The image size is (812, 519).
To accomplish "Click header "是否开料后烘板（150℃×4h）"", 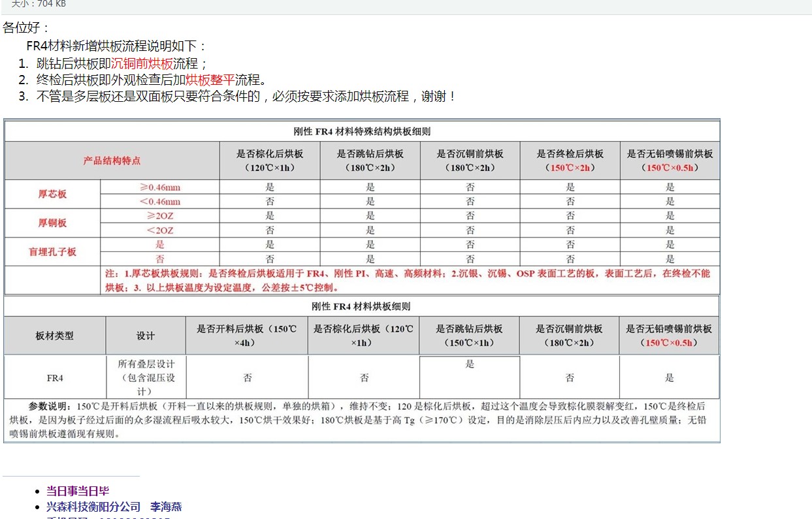I will point(246,336).
